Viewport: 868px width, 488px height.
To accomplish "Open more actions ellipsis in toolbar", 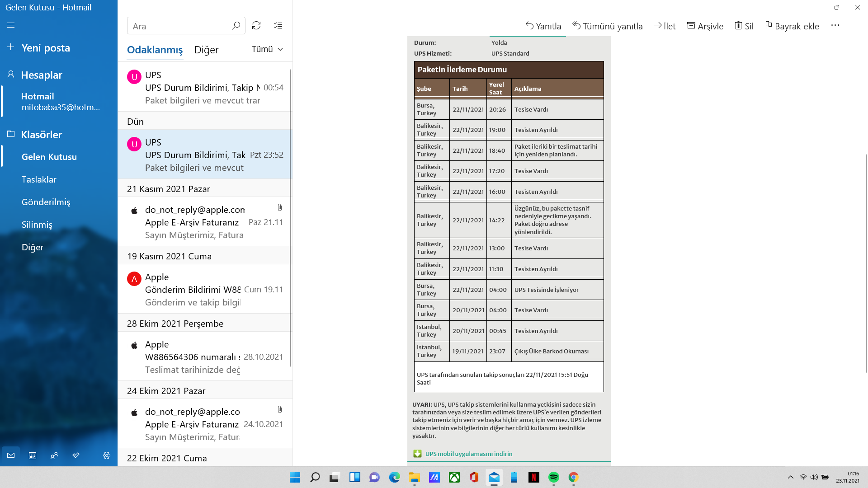I will (x=835, y=25).
